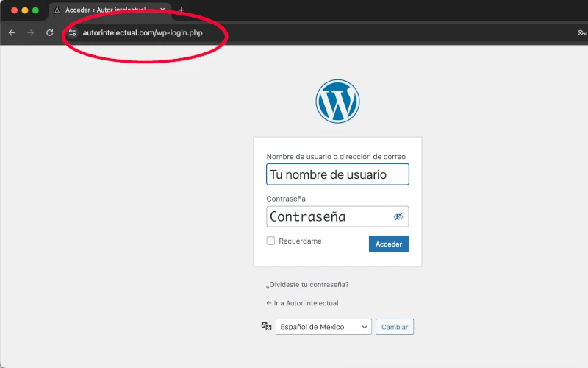Click the green macOS maximize button
Screen dimensions: 588x368
[35, 10]
